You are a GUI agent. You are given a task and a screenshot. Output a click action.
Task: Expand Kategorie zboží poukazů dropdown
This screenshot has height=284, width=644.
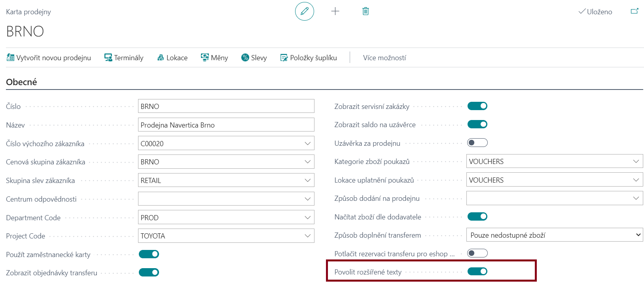[x=636, y=161]
